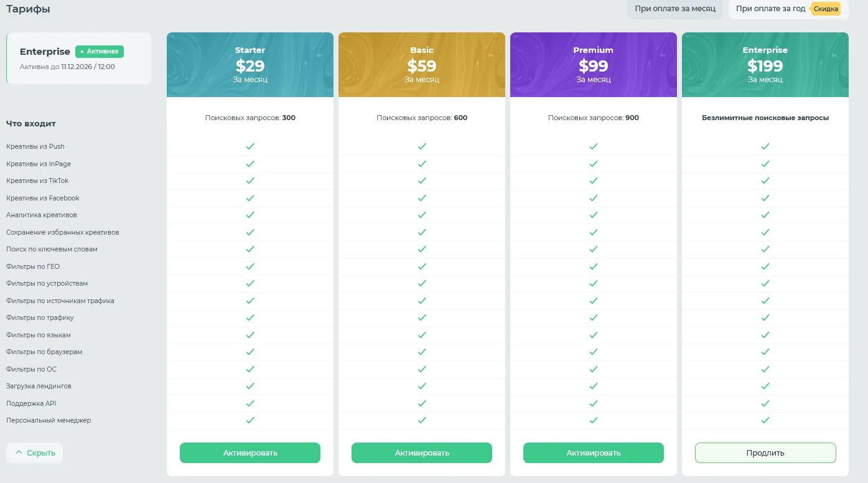Click the Basic checkmark for Креативы из TikTok
The height and width of the screenshot is (483, 868).
(x=422, y=181)
